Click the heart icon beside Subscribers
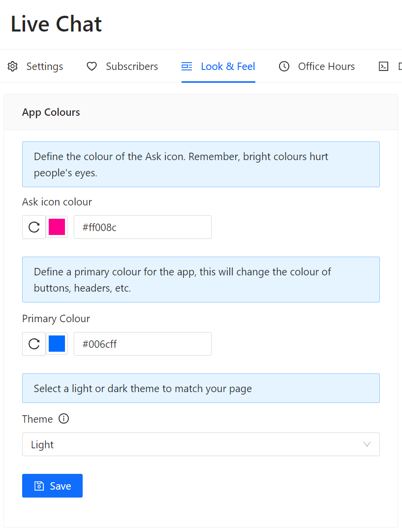The width and height of the screenshot is (402, 532). 92,66
